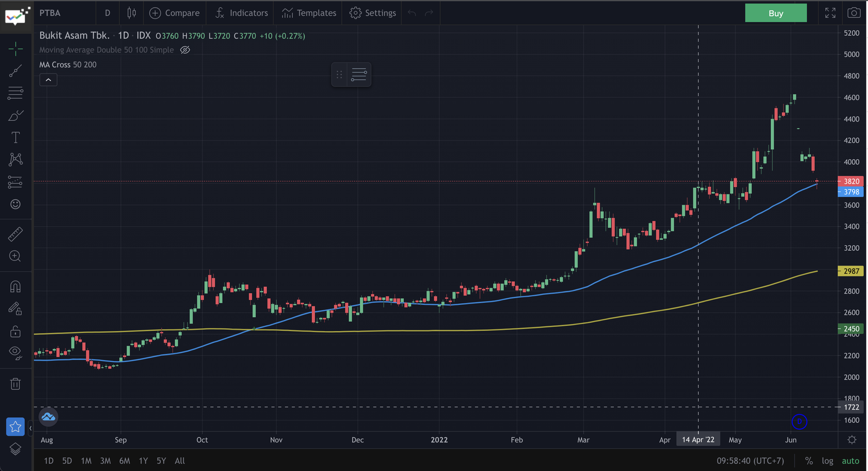Toggle visibility of all drawings via eye icon
Image resolution: width=868 pixels, height=471 pixels.
15,353
